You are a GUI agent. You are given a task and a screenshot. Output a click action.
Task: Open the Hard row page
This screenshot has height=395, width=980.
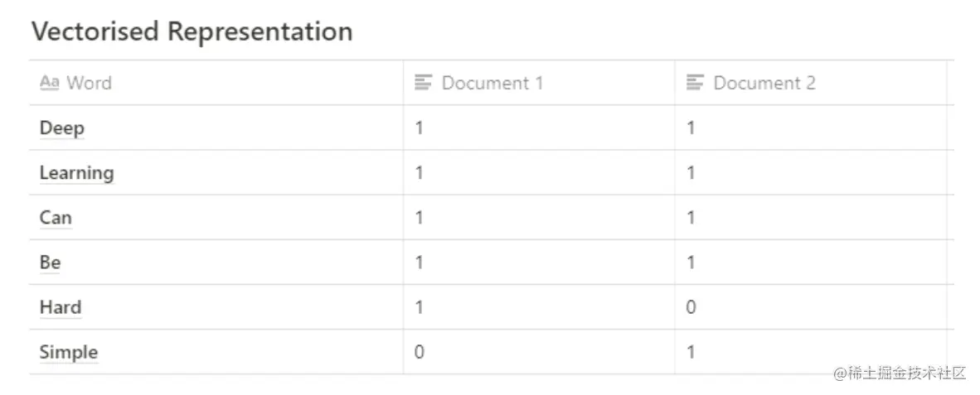pos(61,308)
